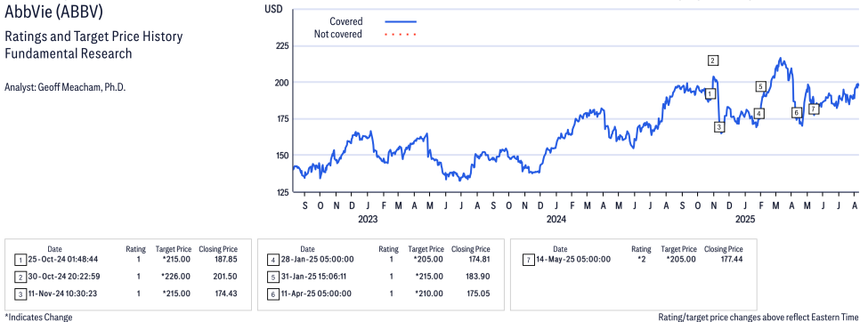Click table row marker 3 box
Viewport: 868px width, 322px height.
pos(20,294)
